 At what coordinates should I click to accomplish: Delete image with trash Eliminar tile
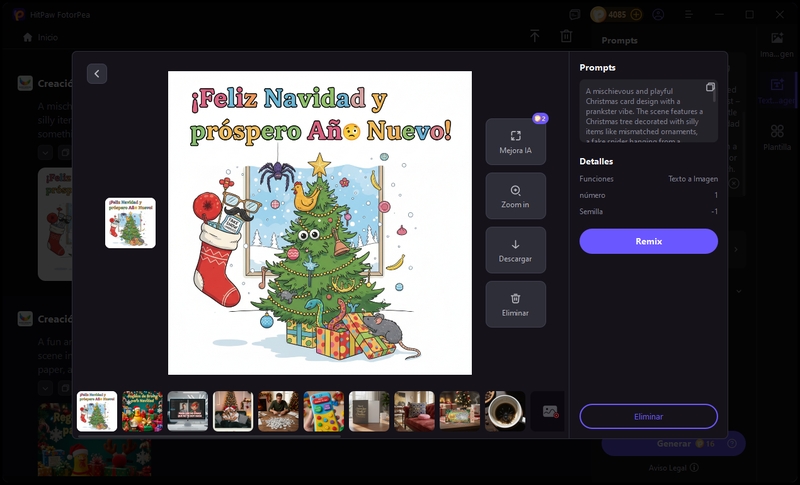pos(515,304)
